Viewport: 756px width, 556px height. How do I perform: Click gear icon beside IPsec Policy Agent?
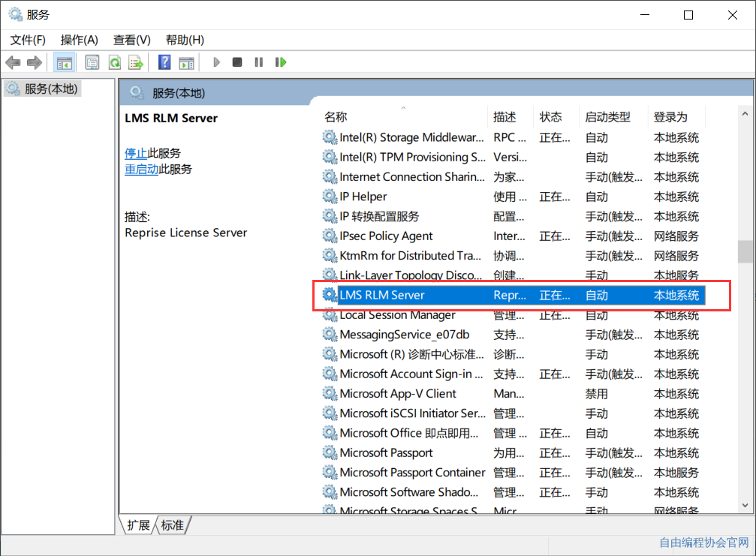point(330,236)
